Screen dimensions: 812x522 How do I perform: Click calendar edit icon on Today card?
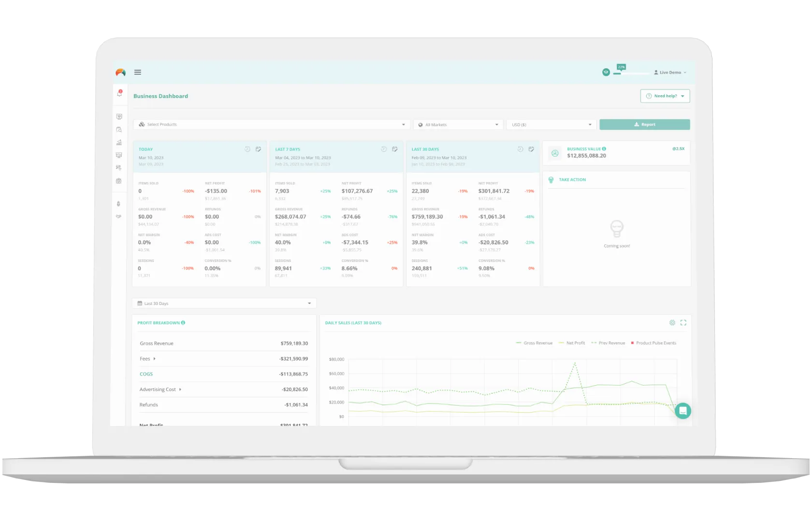point(259,149)
